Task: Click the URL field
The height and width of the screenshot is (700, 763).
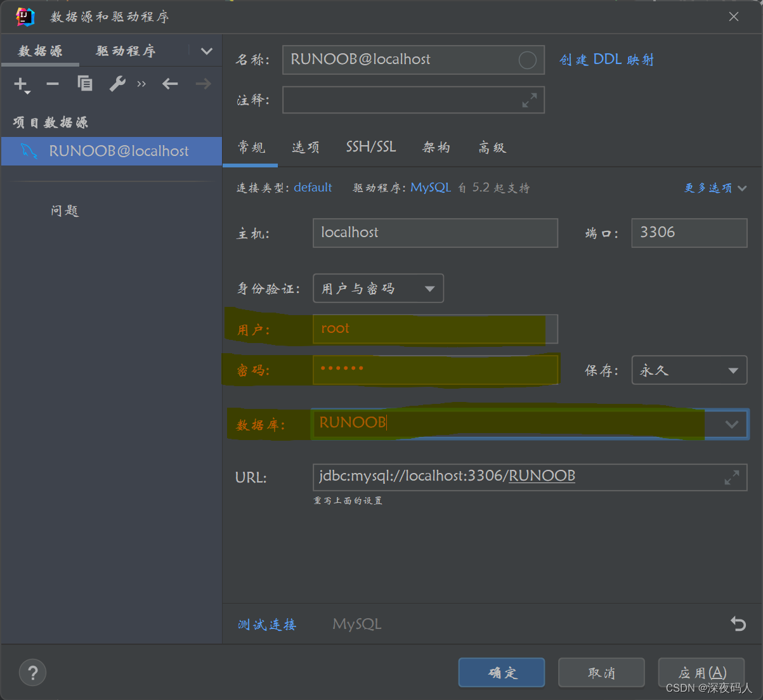Action: tap(530, 477)
